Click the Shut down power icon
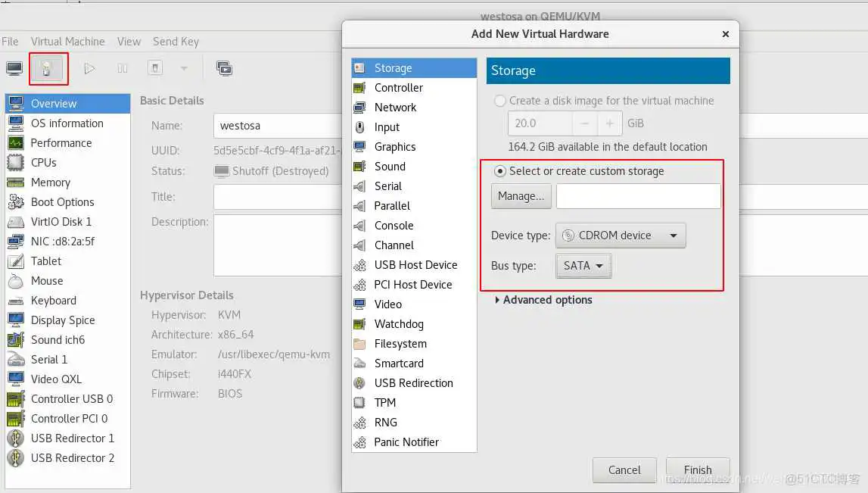The image size is (868, 493). coord(155,69)
